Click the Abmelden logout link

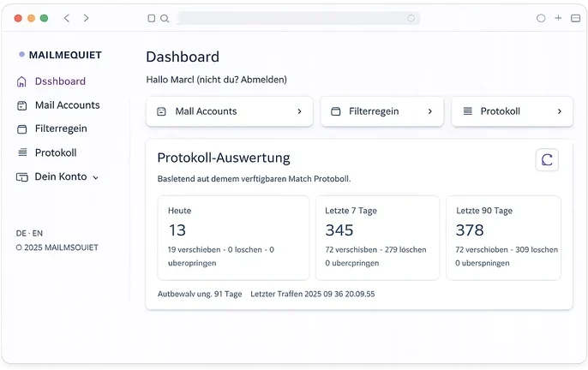point(261,80)
